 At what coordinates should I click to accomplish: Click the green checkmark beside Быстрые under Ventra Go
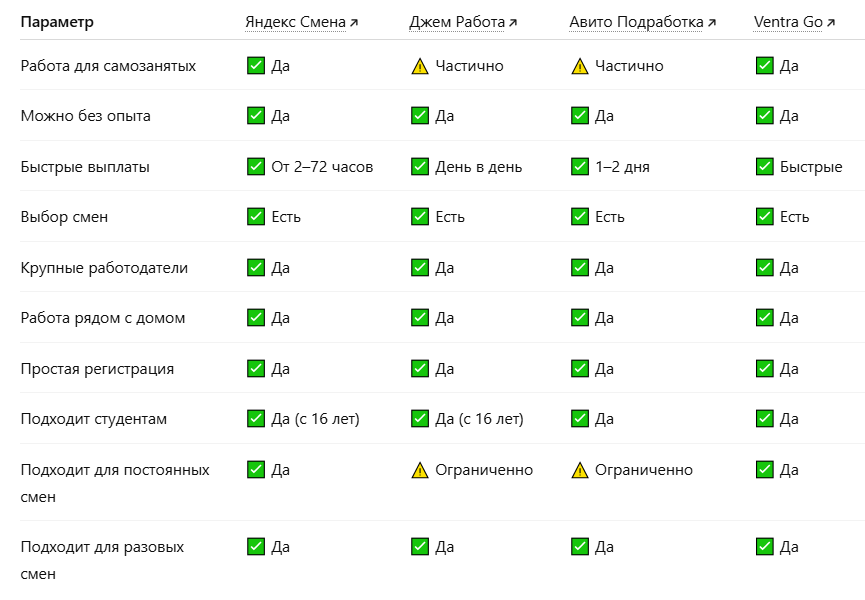pyautogui.click(x=765, y=167)
